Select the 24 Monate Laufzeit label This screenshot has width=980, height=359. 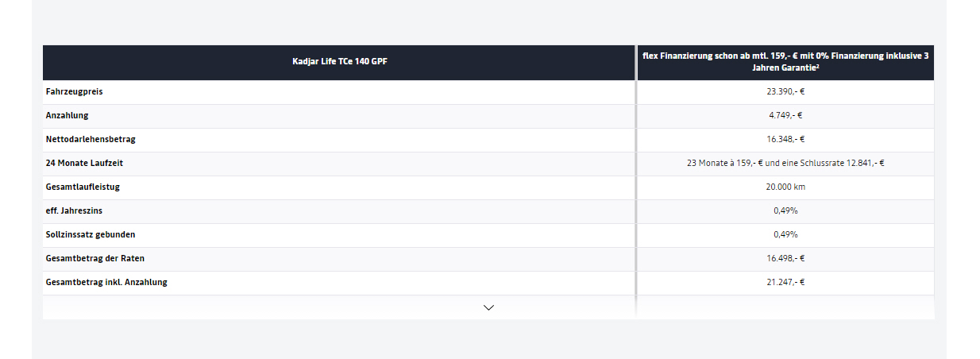click(x=84, y=164)
